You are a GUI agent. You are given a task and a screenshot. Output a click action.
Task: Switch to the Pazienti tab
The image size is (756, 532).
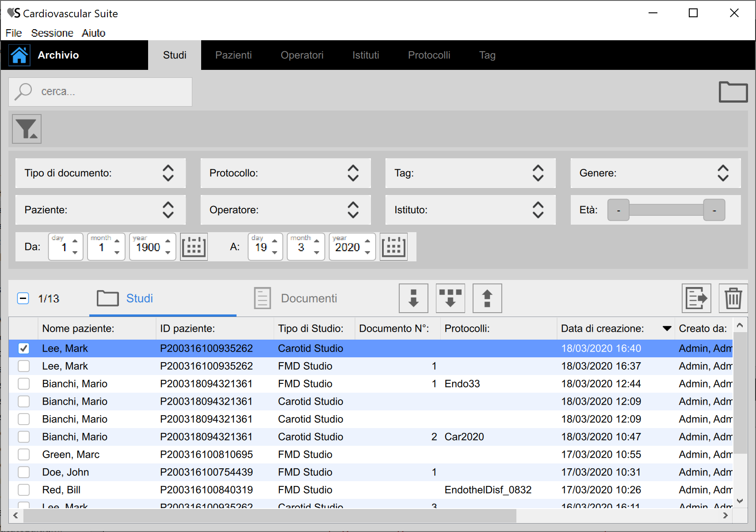pos(233,55)
